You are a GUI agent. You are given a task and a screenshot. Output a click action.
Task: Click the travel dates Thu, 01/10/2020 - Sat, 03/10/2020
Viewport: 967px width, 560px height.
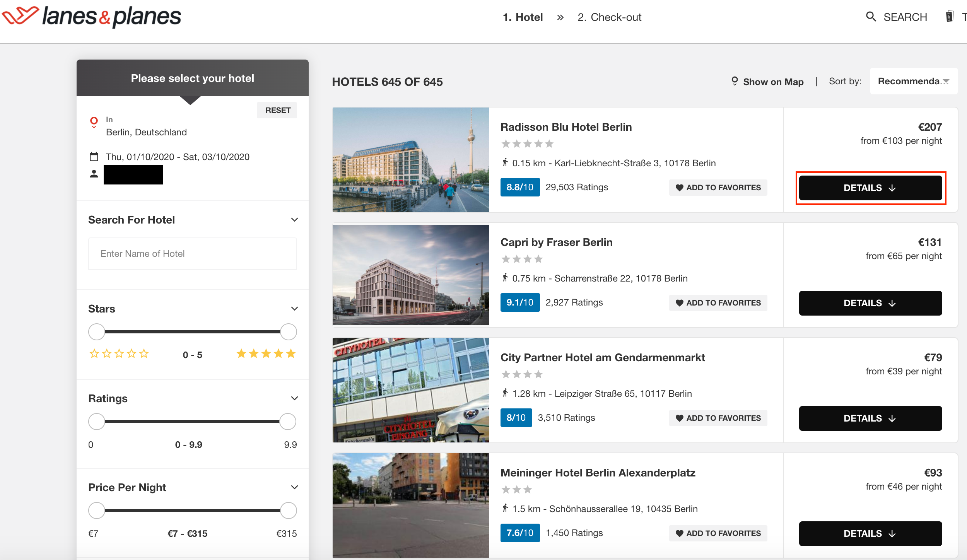coord(178,157)
